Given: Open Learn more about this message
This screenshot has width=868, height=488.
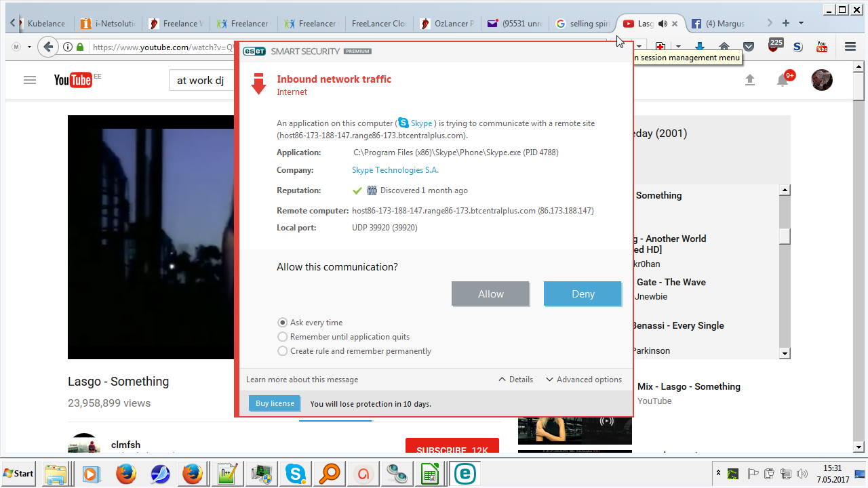Looking at the screenshot, I should (302, 380).
